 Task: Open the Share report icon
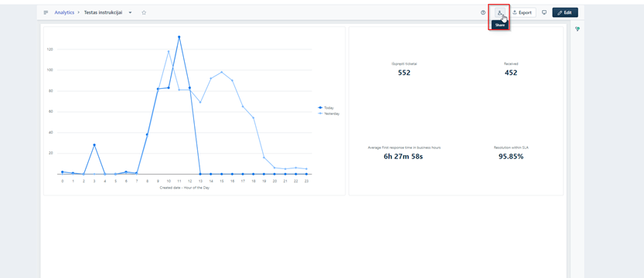tap(499, 12)
